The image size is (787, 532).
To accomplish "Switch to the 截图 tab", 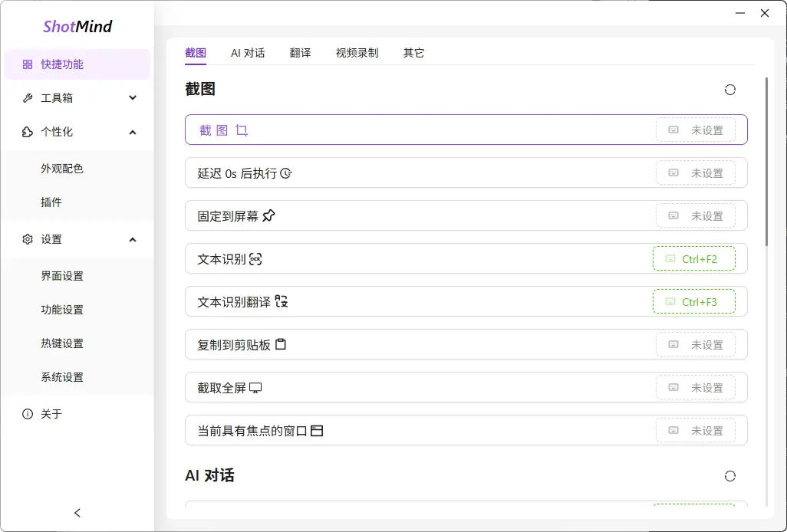I will coord(196,53).
